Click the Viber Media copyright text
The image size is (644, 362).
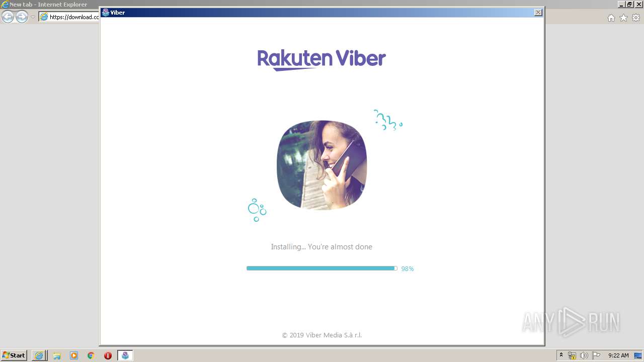(x=321, y=335)
